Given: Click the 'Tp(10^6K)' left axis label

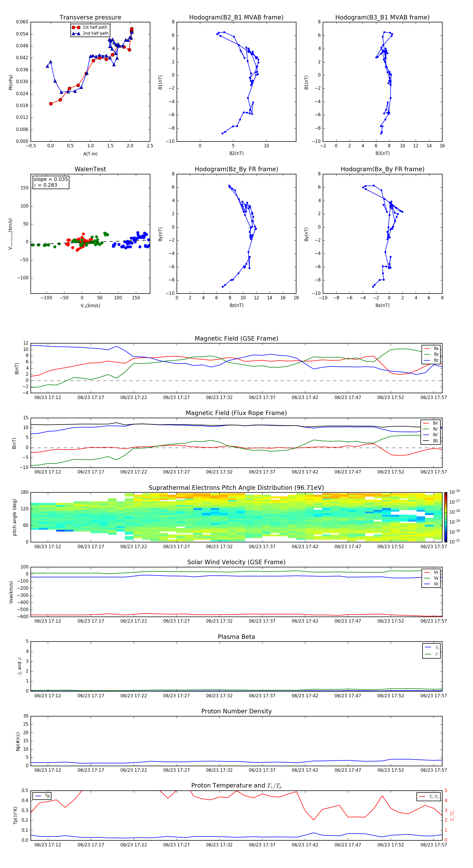Looking at the screenshot, I should (15, 815).
